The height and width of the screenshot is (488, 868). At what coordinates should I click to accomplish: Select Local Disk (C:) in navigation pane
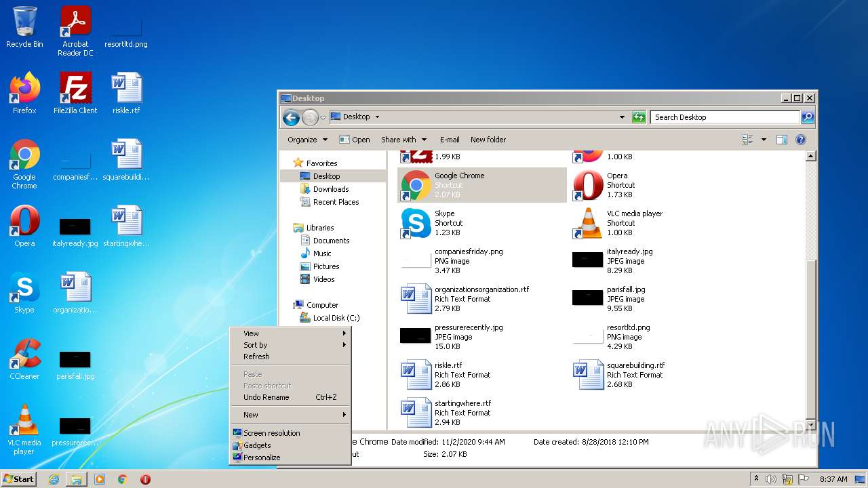(336, 318)
